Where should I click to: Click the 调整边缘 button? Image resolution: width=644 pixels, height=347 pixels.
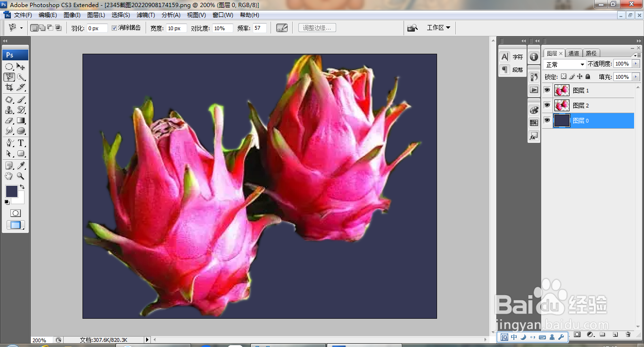317,28
